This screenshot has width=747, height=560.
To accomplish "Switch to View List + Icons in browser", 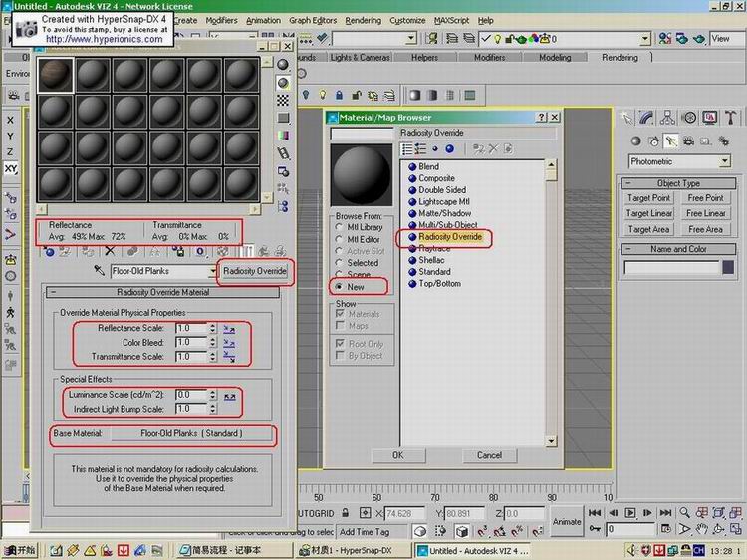I will [420, 149].
